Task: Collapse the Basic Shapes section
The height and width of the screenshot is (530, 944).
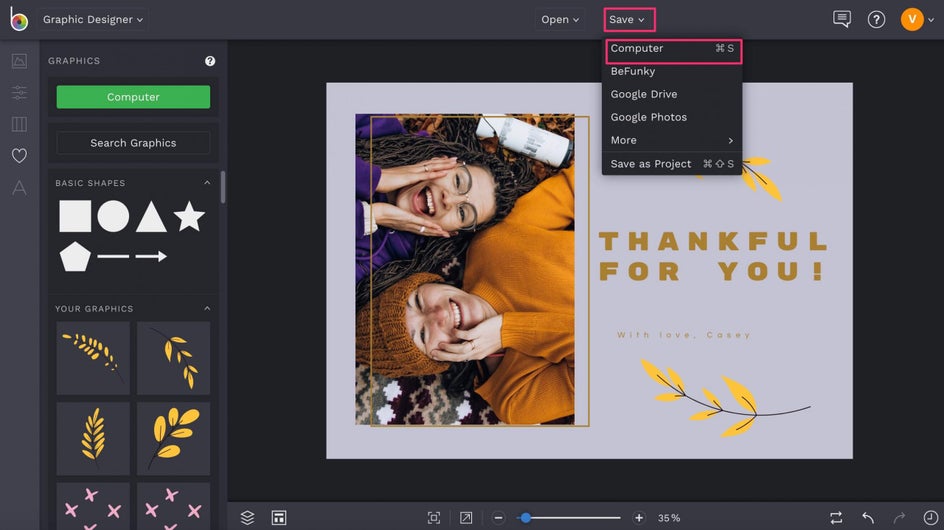Action: 208,183
